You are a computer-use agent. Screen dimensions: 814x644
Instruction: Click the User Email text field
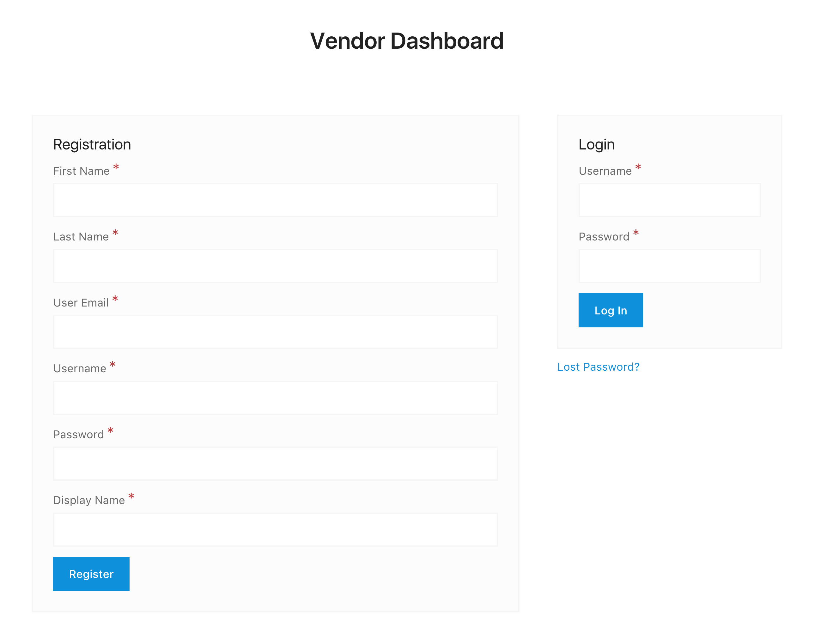[x=275, y=332]
